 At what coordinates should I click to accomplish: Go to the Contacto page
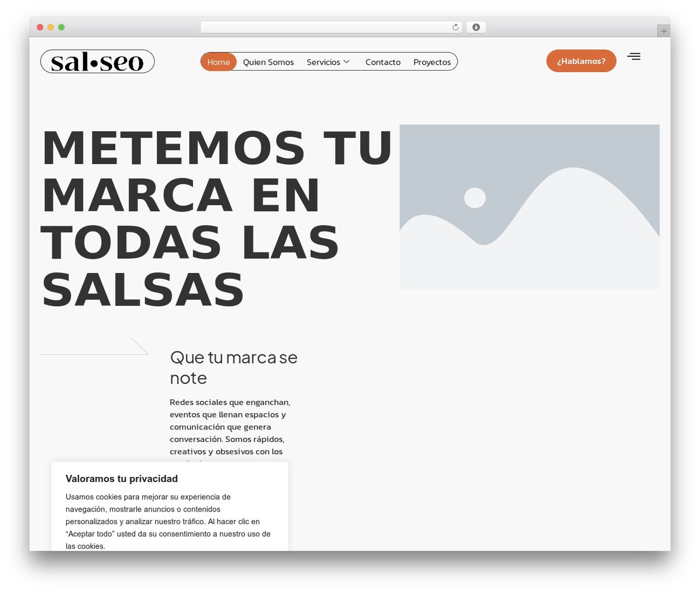pos(383,62)
